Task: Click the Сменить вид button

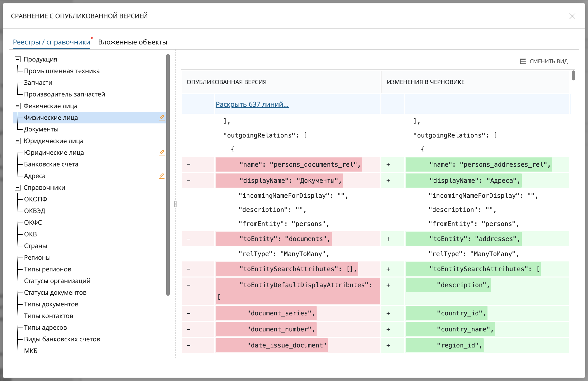Action: tap(544, 61)
